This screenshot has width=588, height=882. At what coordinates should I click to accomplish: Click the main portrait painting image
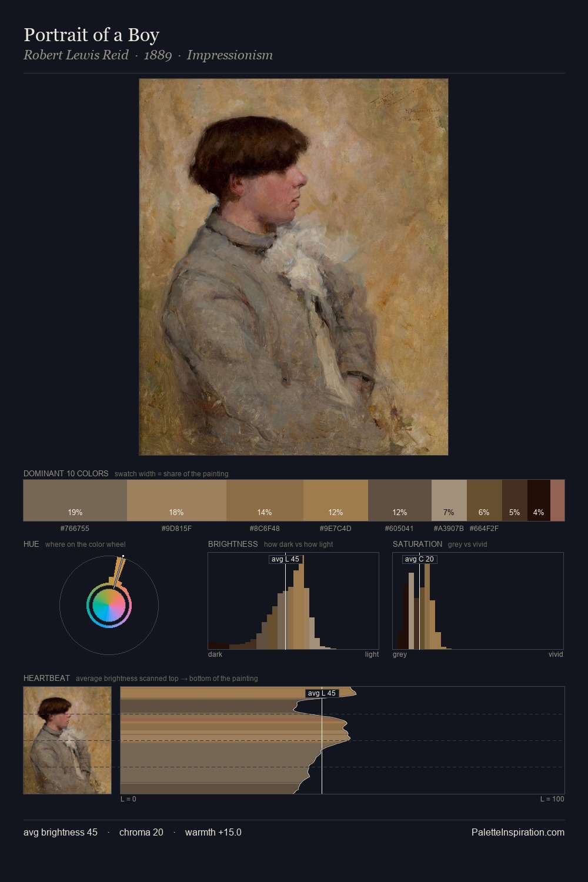click(293, 267)
